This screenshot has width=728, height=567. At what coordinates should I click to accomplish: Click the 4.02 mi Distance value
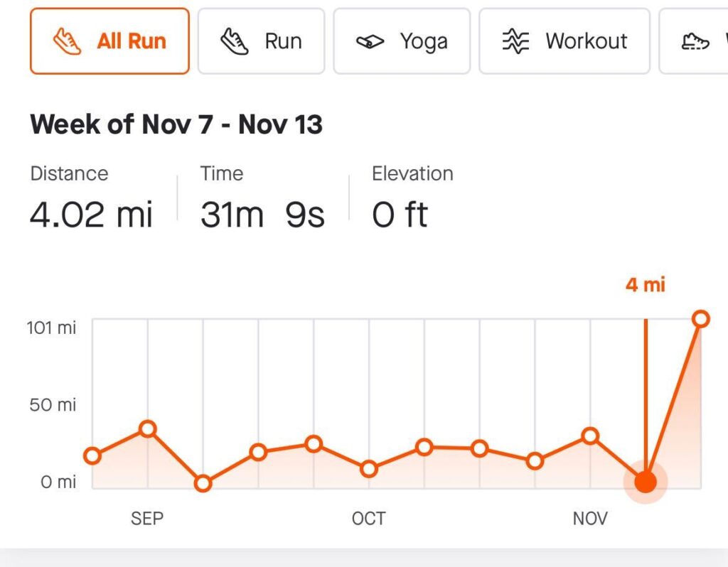point(91,215)
